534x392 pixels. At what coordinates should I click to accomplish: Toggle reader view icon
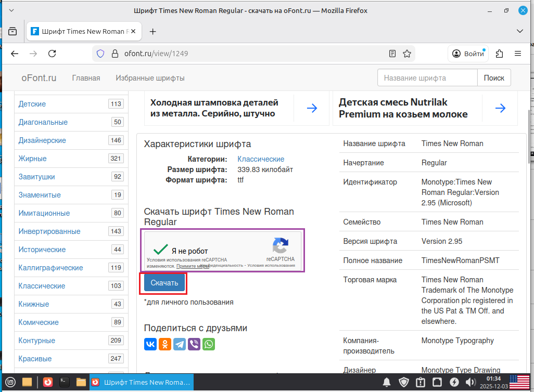point(392,54)
